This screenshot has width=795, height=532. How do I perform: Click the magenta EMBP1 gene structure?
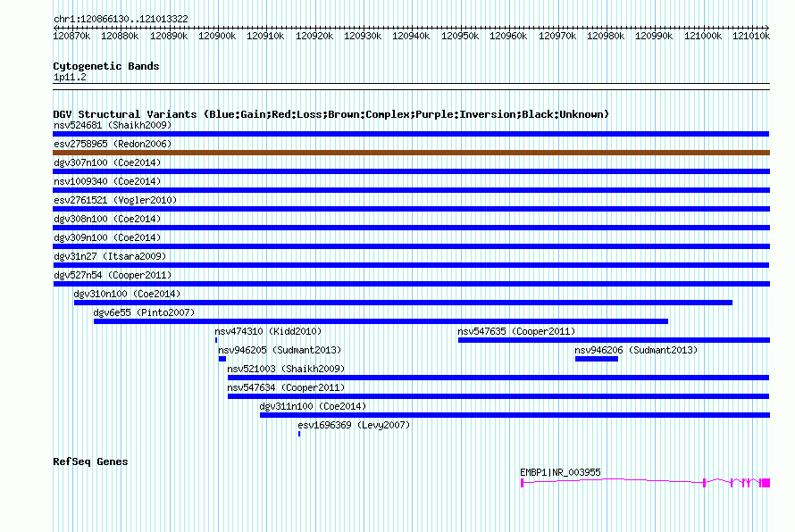point(646,483)
